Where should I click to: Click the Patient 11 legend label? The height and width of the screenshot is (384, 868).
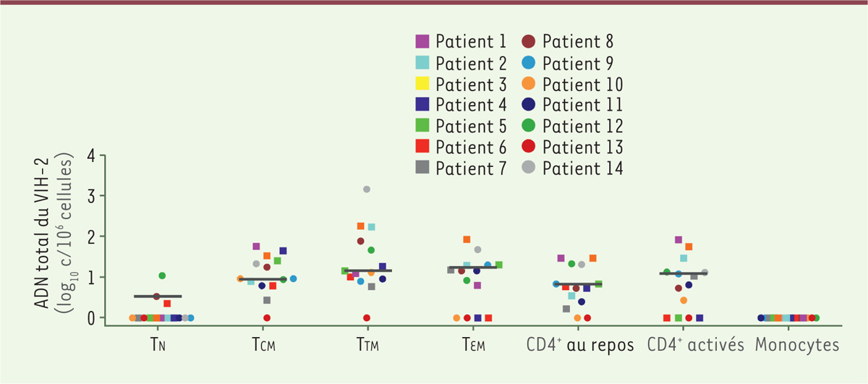tap(582, 105)
